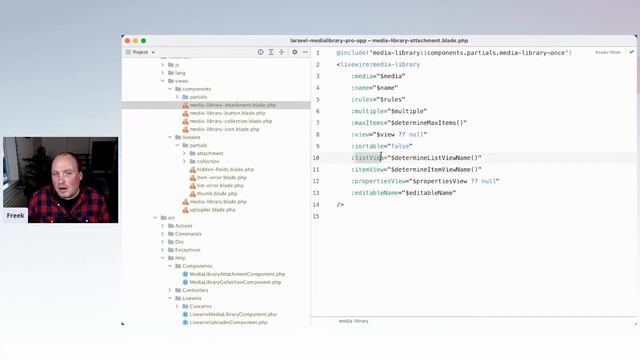Expand the Dto folder

pos(162,242)
